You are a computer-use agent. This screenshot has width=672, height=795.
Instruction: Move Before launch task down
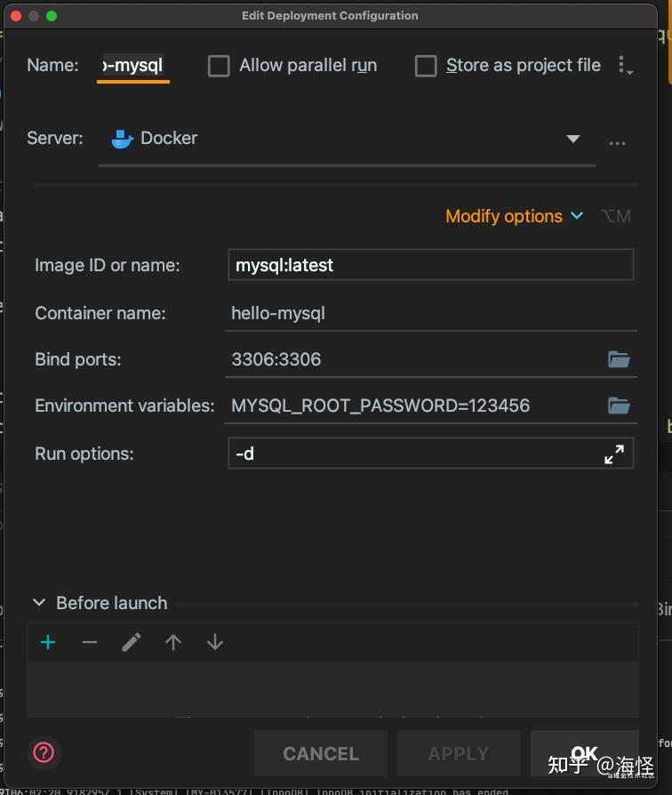click(x=215, y=642)
